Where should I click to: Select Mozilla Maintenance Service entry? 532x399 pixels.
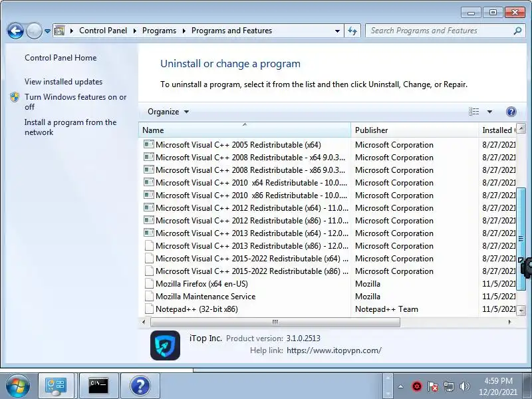[x=327, y=297]
